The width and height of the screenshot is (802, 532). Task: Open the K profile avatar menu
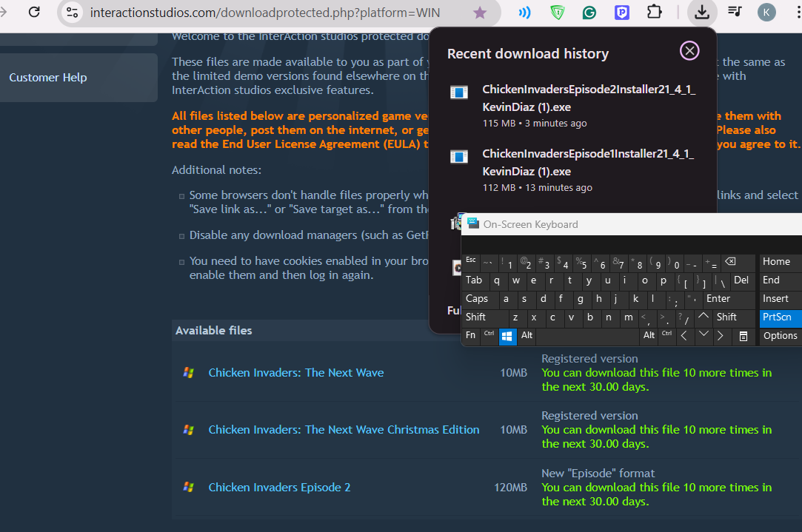tap(767, 13)
